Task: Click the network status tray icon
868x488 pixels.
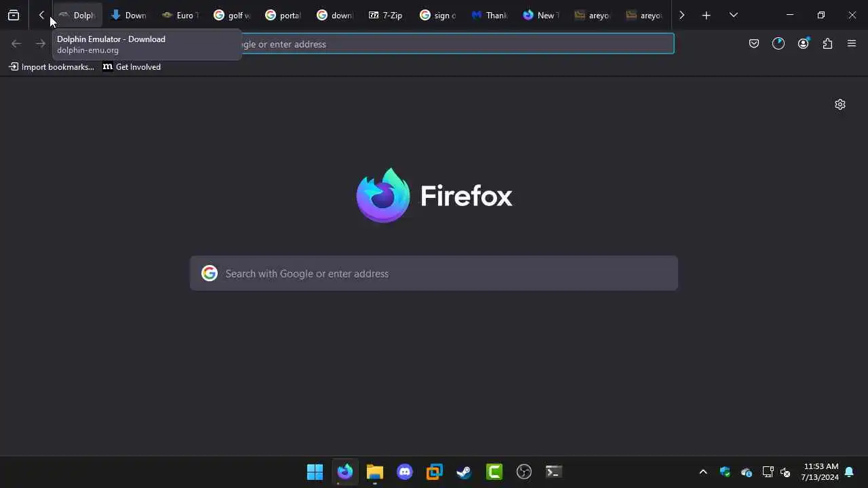Action: [768, 472]
